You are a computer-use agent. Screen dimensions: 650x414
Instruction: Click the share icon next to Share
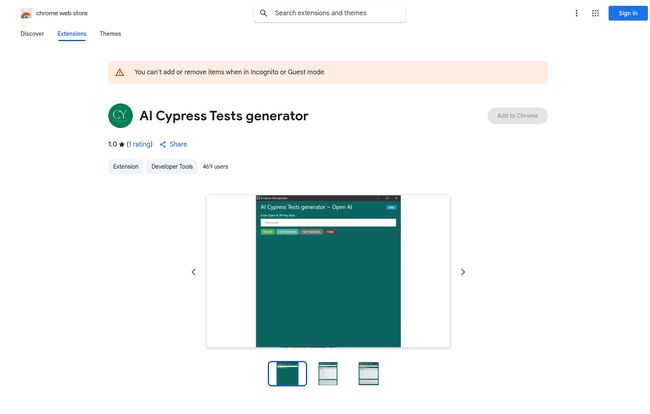tap(163, 144)
